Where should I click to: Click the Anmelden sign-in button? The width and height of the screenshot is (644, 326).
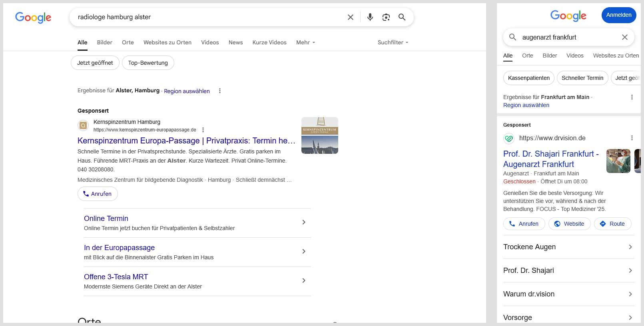tap(619, 15)
